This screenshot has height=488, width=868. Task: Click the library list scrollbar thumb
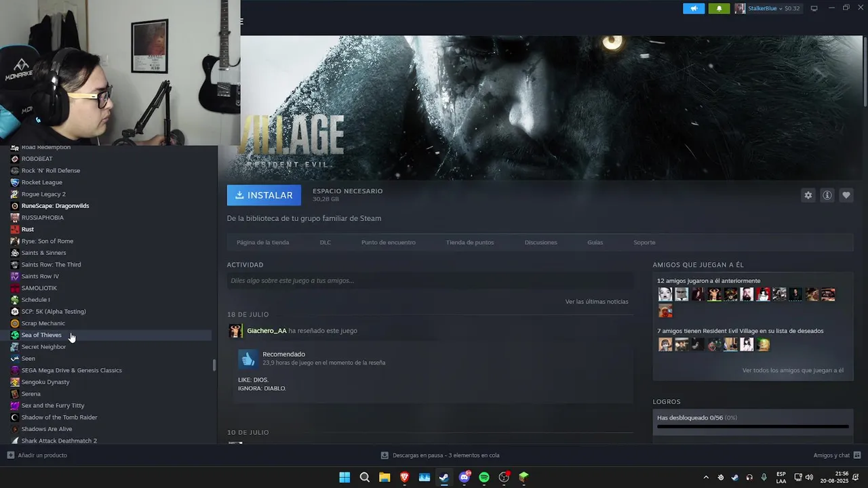pyautogui.click(x=214, y=365)
